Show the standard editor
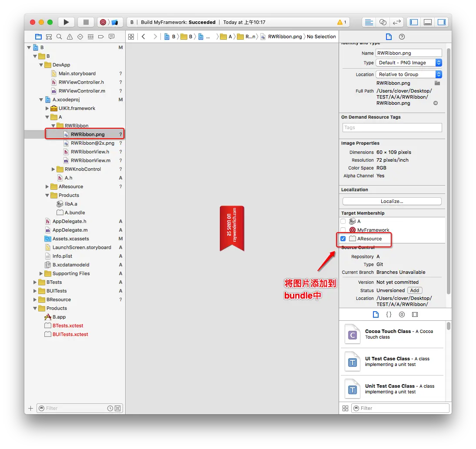The width and height of the screenshot is (476, 449). 369,22
